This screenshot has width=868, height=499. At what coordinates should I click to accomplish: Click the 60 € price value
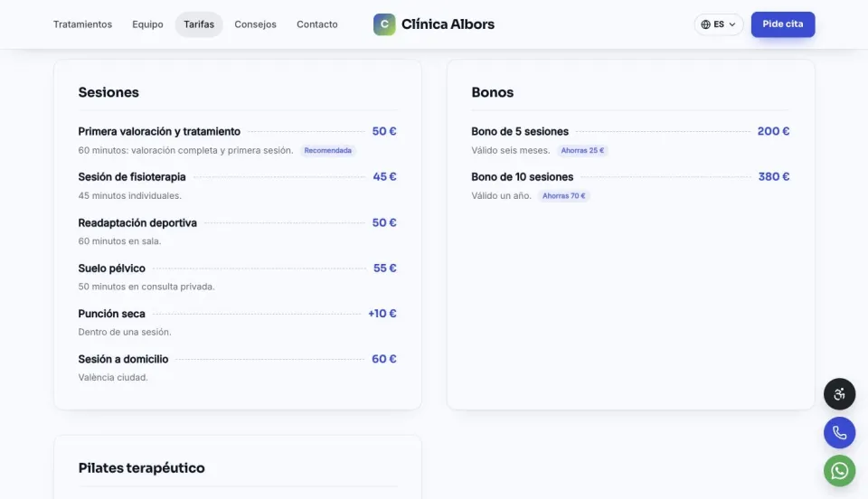click(383, 359)
